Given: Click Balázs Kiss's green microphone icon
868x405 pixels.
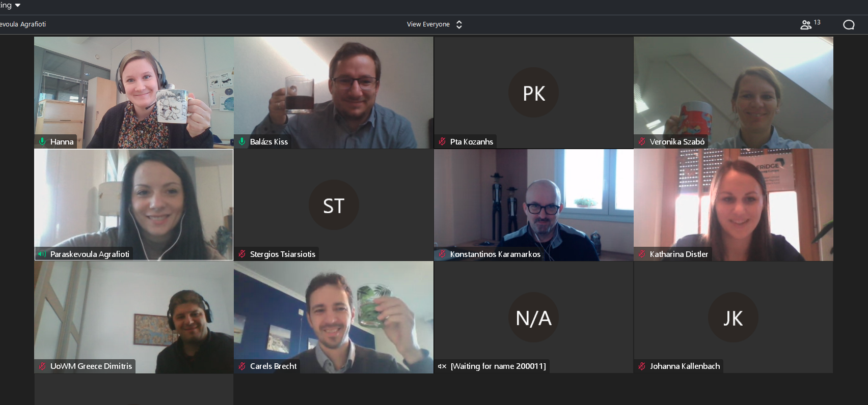Looking at the screenshot, I should tap(242, 141).
